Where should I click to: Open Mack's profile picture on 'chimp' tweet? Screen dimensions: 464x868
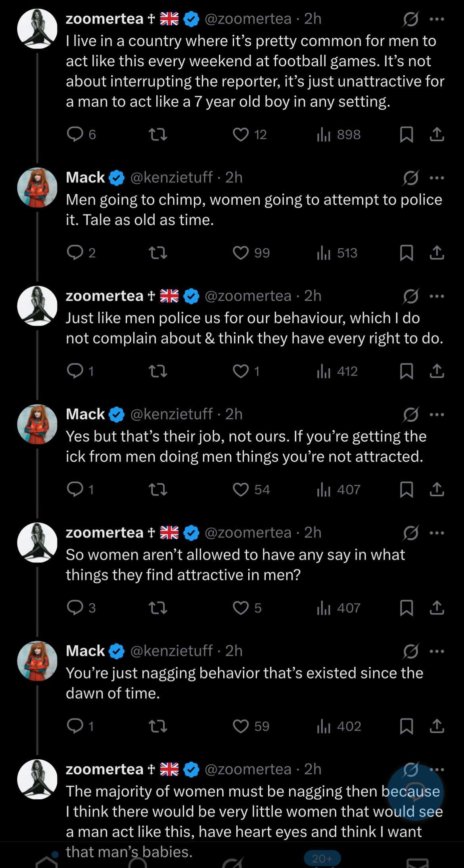[x=37, y=187]
